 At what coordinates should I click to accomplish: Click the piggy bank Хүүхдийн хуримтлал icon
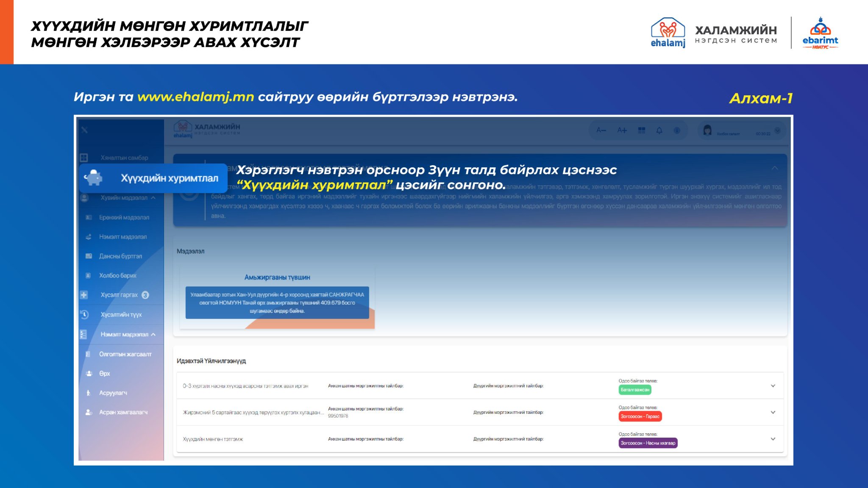tap(94, 178)
